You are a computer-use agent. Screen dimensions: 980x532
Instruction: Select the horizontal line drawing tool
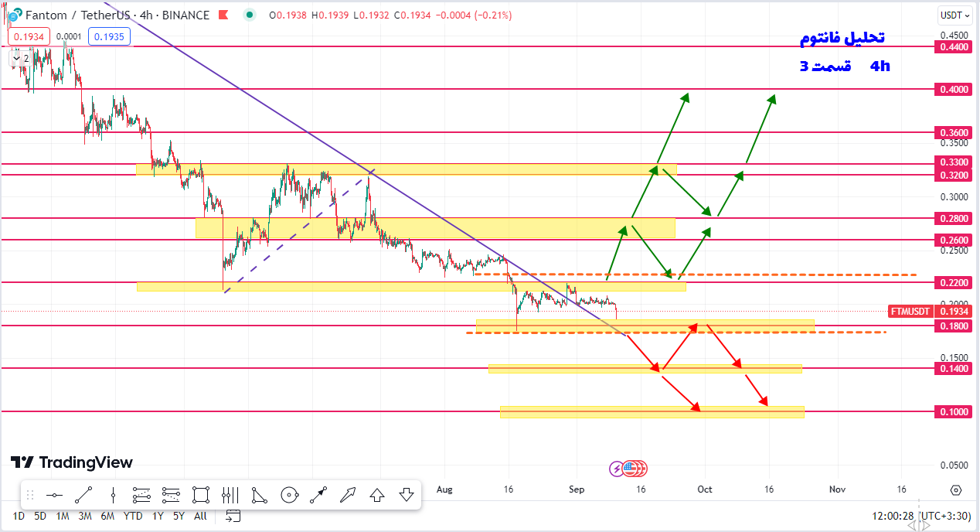pyautogui.click(x=54, y=495)
